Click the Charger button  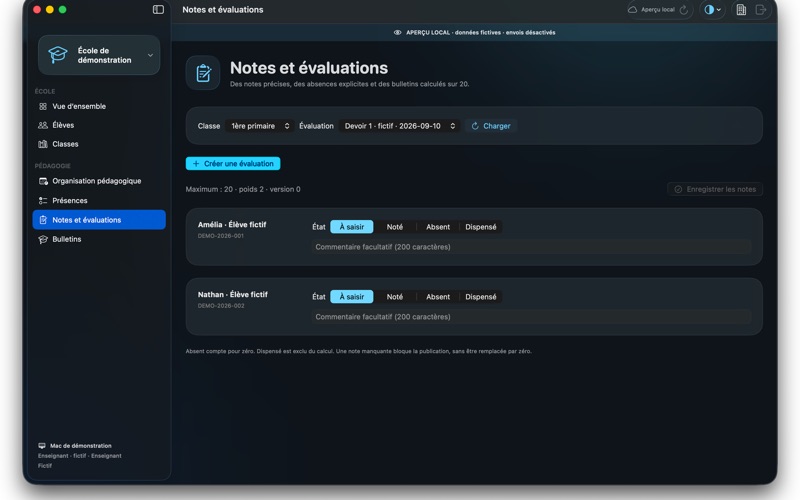click(x=491, y=126)
